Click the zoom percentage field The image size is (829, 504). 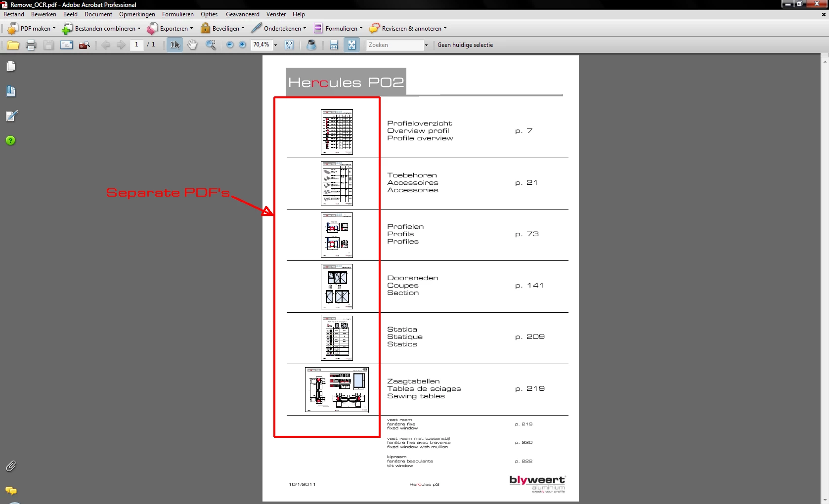[262, 45]
